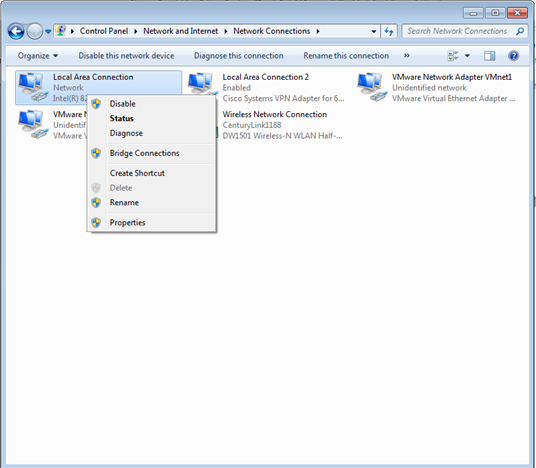Viewport: 536px width, 468px height.
Task: Expand arrow after Network Connections breadcrumb
Action: (318, 31)
